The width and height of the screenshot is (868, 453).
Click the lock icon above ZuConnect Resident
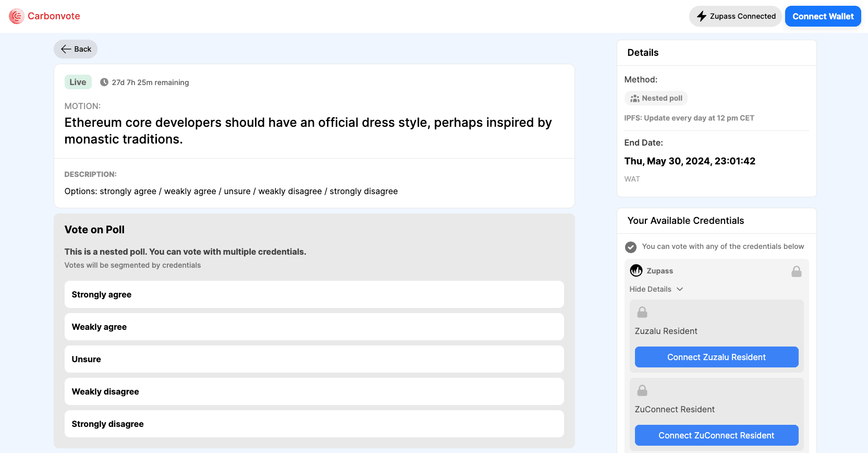point(642,390)
